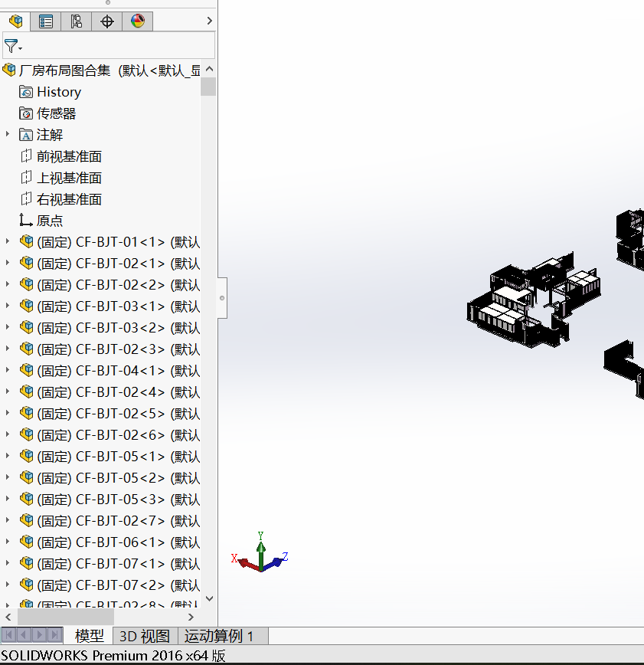Click the panel collapse handle on divider
Viewport: 644px width, 665px height.
point(222,298)
